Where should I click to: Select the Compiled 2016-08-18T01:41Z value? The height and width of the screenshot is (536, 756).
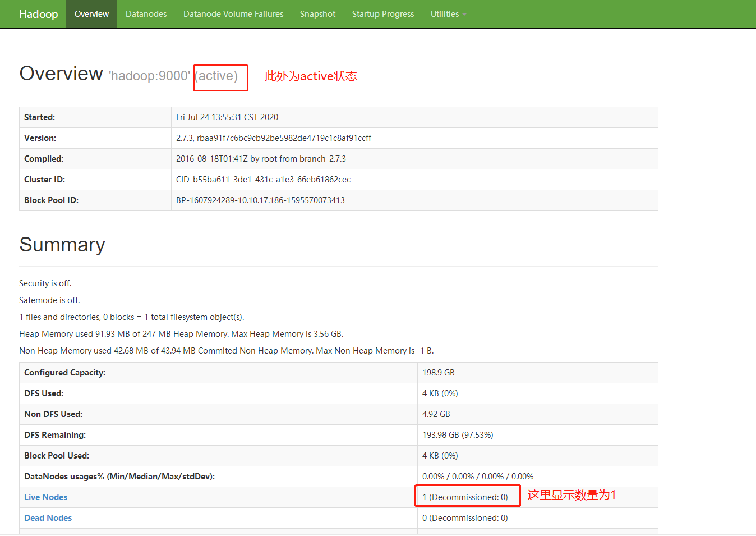pyautogui.click(x=261, y=159)
